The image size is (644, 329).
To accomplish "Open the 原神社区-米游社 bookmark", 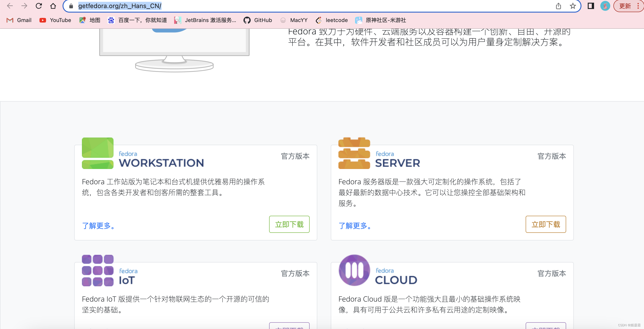I will pyautogui.click(x=381, y=20).
